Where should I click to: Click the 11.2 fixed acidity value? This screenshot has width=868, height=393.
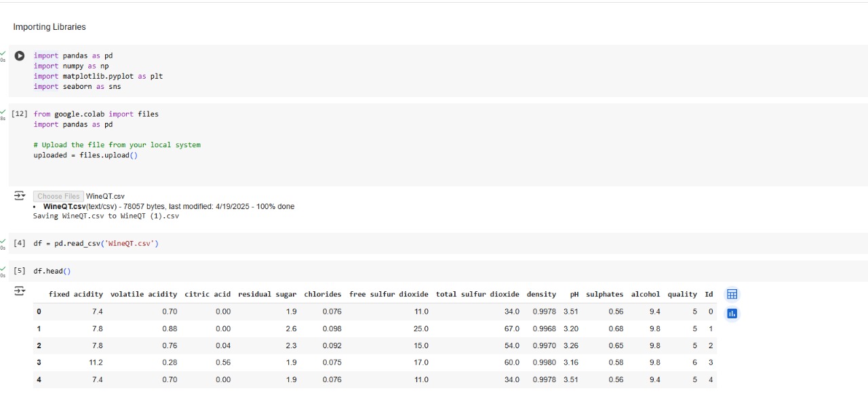point(95,362)
